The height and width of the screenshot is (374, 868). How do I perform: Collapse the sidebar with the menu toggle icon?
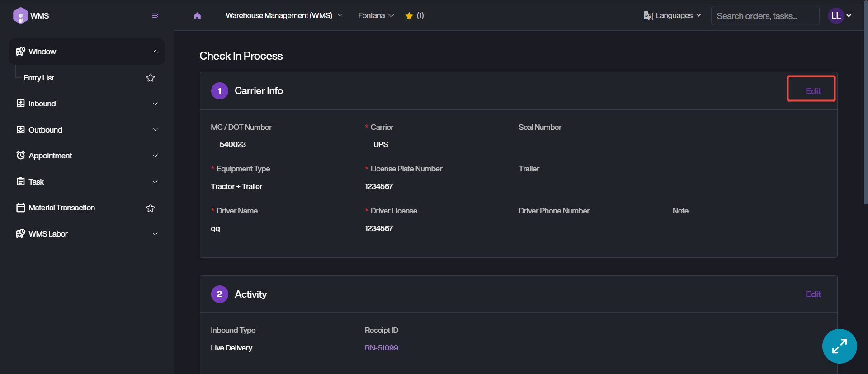point(155,16)
